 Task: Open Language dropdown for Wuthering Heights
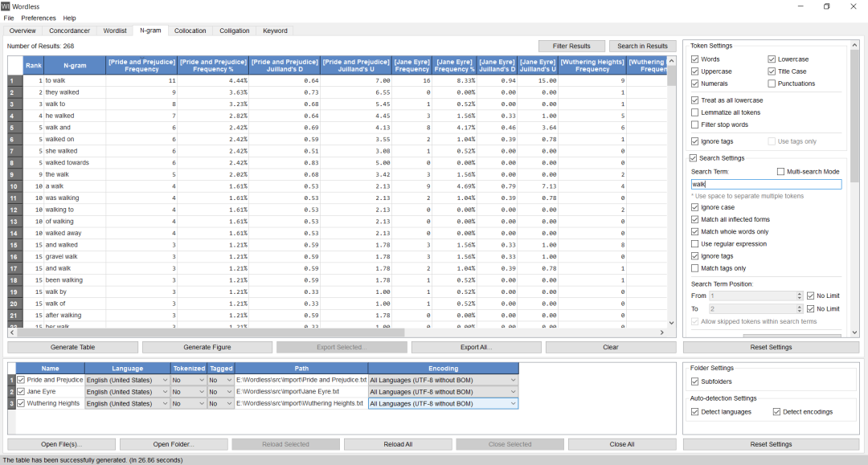click(127, 404)
